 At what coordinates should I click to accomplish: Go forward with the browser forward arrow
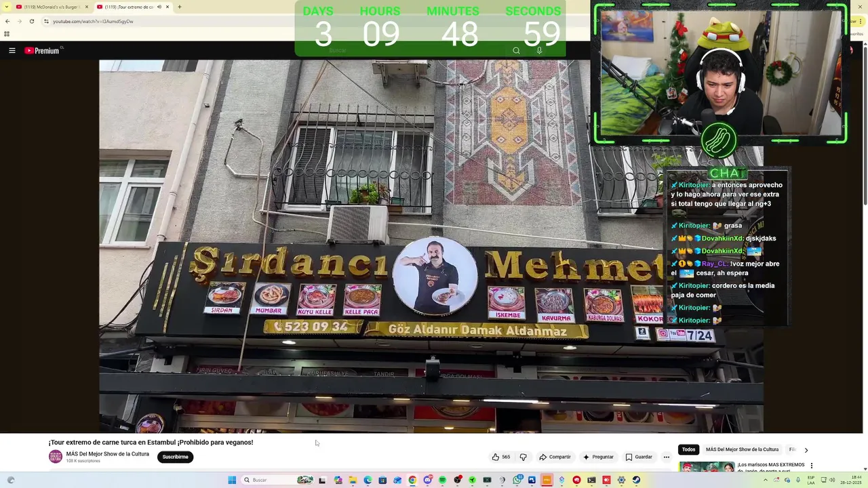click(19, 21)
